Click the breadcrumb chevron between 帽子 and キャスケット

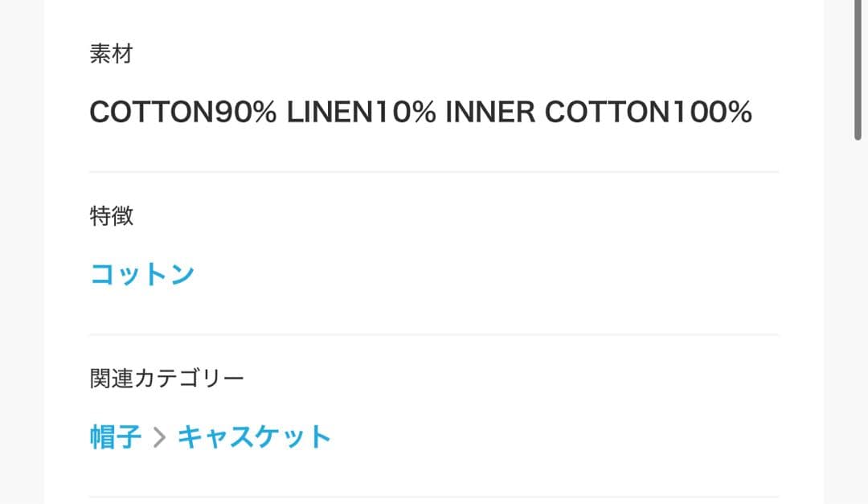point(159,438)
